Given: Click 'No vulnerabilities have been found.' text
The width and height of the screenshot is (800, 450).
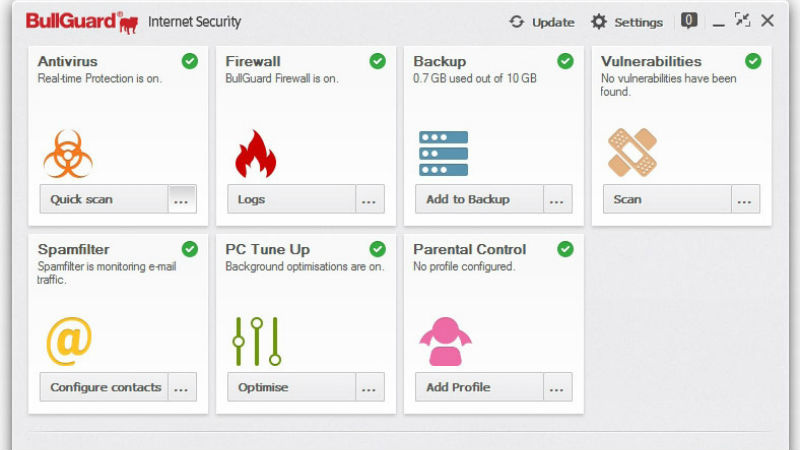Looking at the screenshot, I should (x=668, y=85).
